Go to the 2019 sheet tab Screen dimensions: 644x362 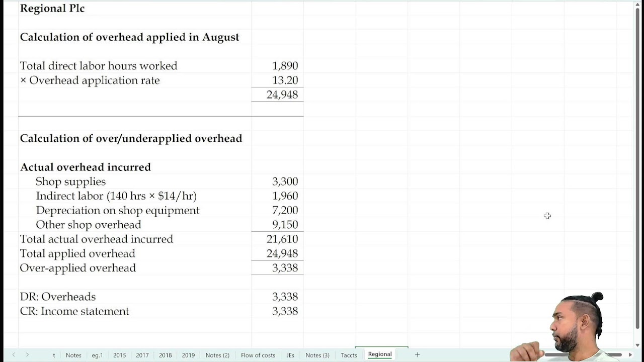tap(188, 355)
